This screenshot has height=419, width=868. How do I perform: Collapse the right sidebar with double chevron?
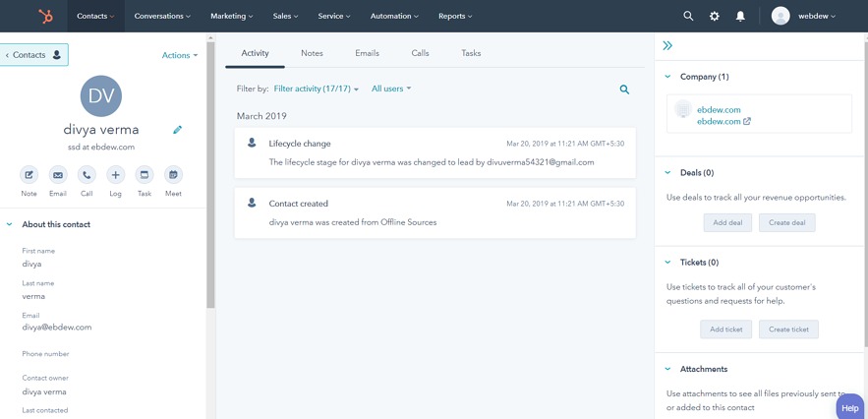pos(667,45)
